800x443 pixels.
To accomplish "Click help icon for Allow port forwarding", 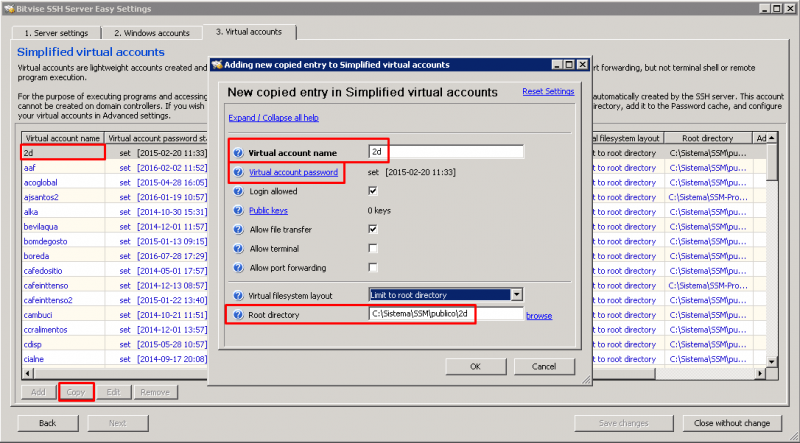I will (238, 267).
